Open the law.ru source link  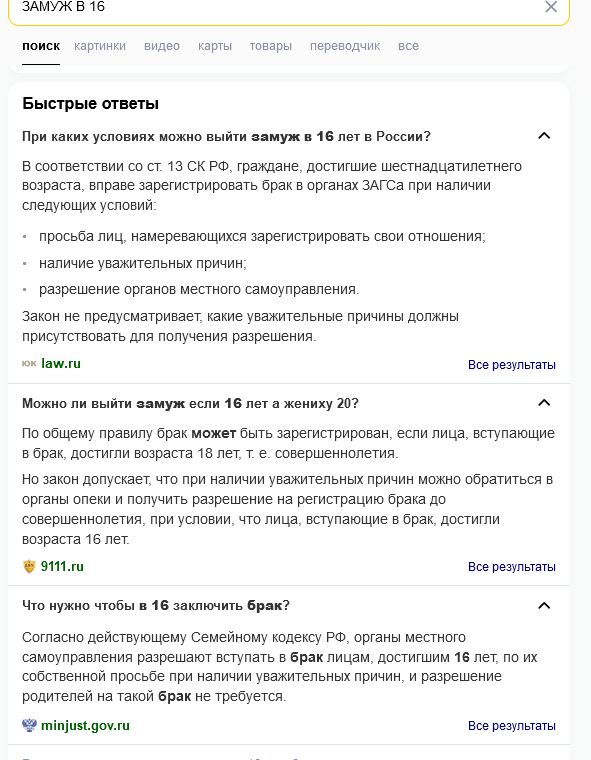click(61, 364)
